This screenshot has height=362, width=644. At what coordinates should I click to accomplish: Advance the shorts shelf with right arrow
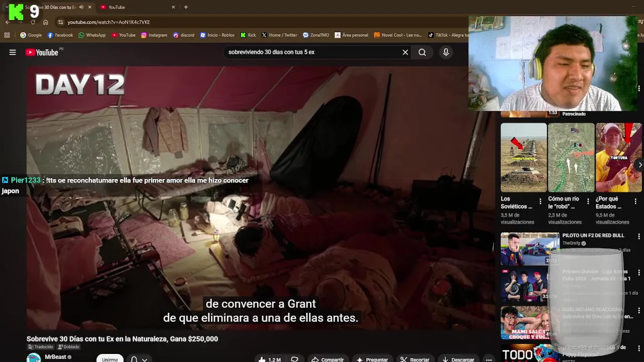click(x=640, y=164)
